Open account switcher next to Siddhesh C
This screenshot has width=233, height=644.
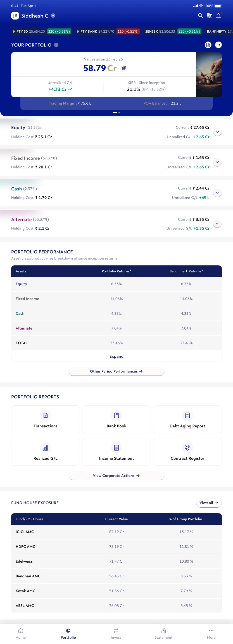(x=53, y=16)
